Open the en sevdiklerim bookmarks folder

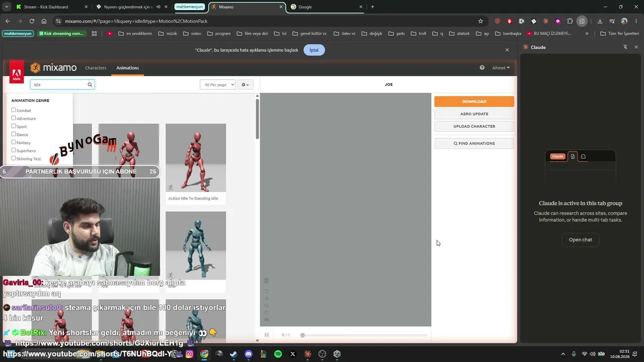click(x=135, y=34)
